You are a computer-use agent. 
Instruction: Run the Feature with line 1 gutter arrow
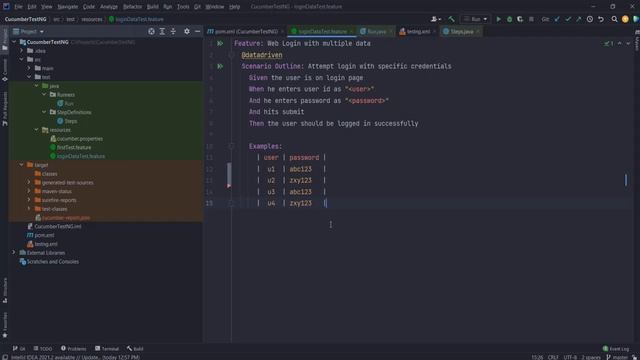point(220,43)
